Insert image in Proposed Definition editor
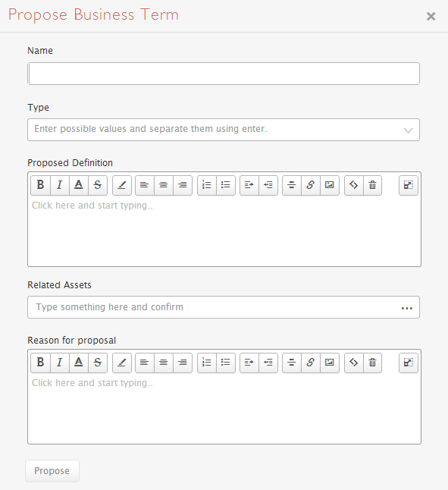The height and width of the screenshot is (490, 448). [x=329, y=185]
